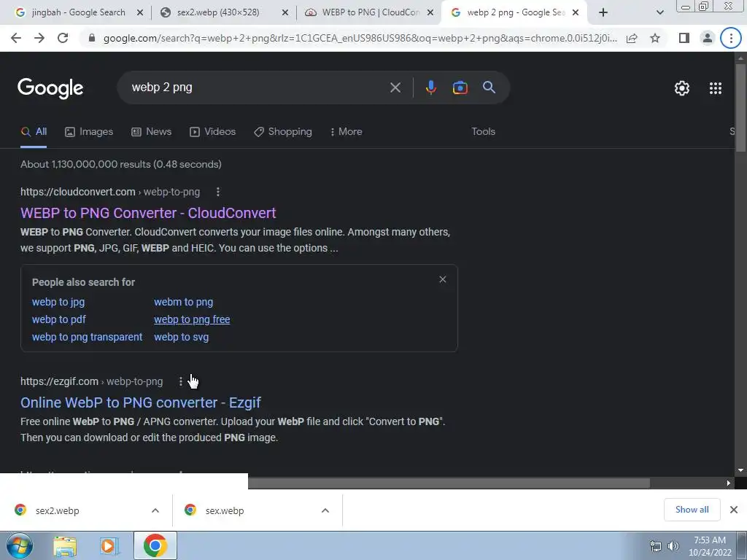Image resolution: width=747 pixels, height=560 pixels.
Task: Click the scroll right arrow of the horizontal scrollbar
Action: pos(729,483)
